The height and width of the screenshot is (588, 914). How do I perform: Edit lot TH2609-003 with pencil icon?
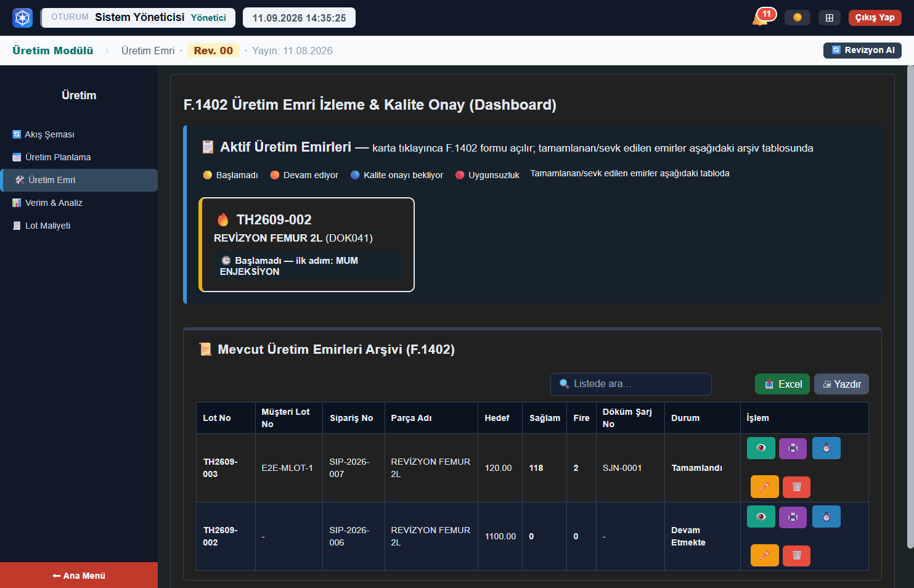tap(765, 487)
